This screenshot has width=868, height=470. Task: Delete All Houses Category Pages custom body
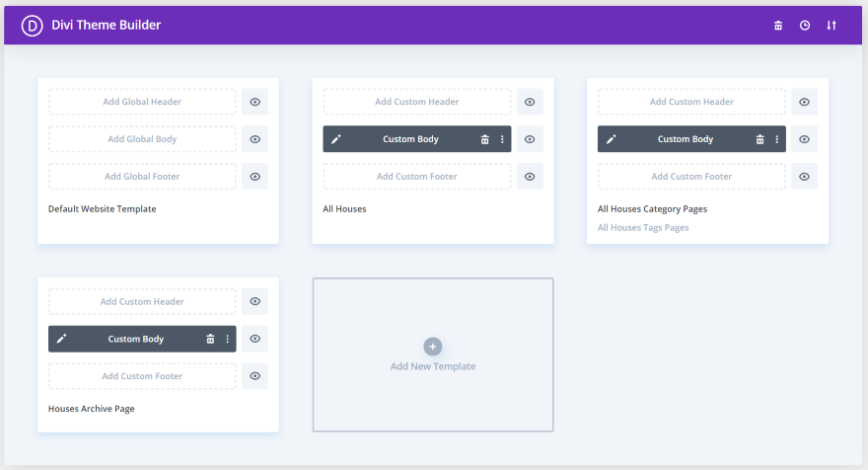(759, 139)
